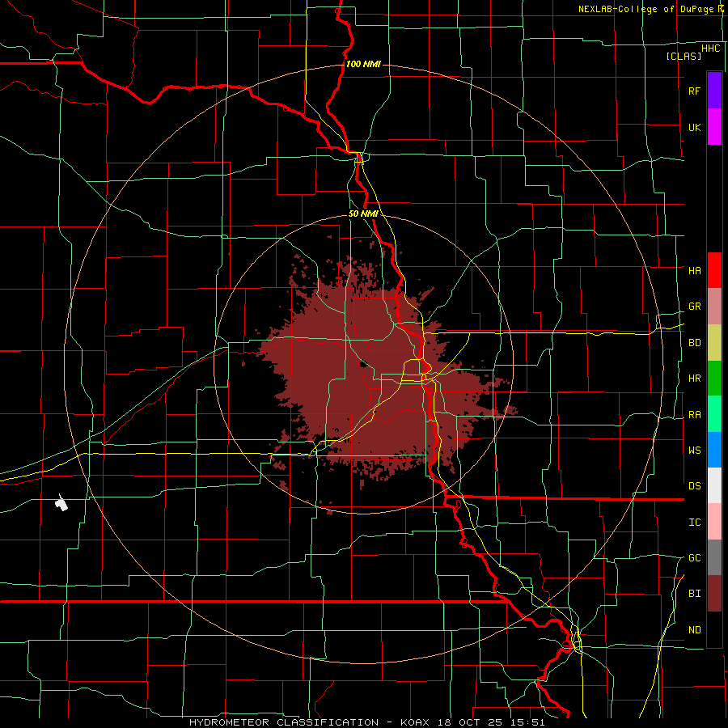
Task: Click the BI legend label
Action: coord(694,594)
